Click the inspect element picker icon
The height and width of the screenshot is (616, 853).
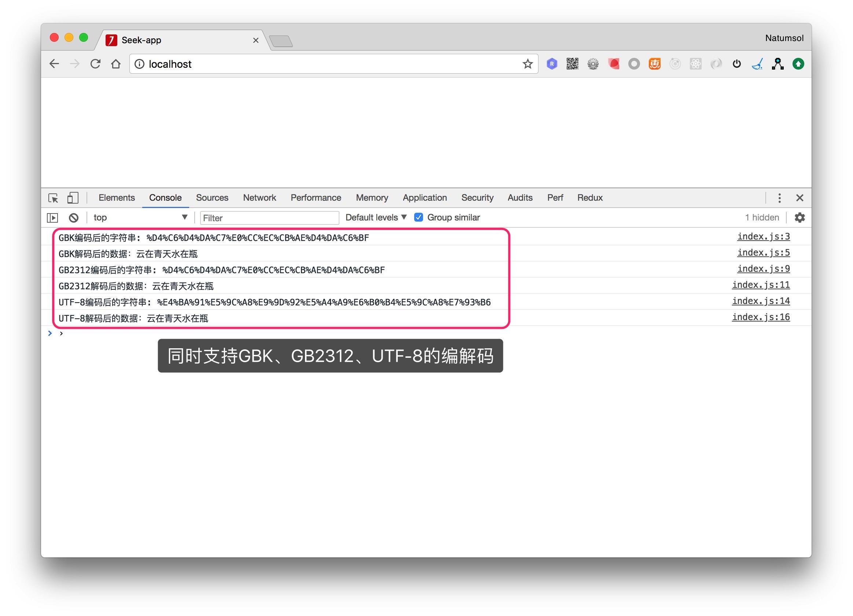coord(53,198)
